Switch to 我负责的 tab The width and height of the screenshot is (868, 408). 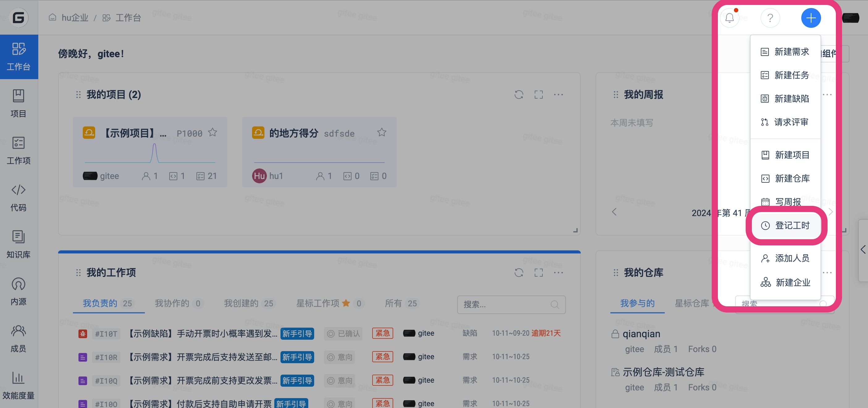pyautogui.click(x=108, y=303)
